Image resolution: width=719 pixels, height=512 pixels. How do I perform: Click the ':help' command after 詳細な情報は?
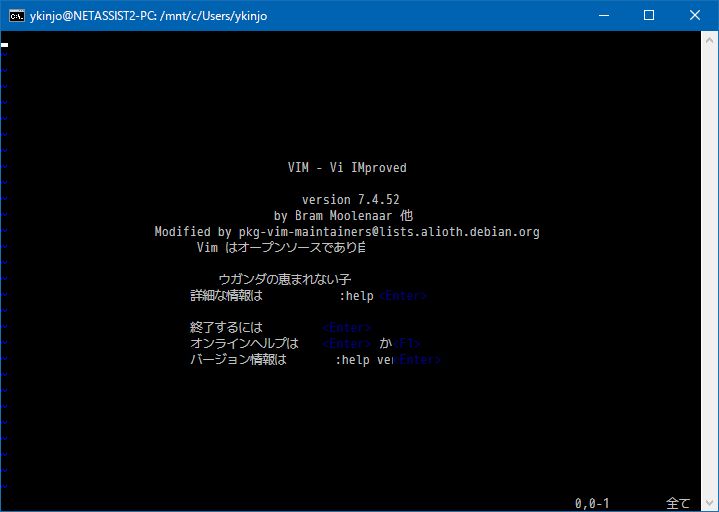(356, 296)
